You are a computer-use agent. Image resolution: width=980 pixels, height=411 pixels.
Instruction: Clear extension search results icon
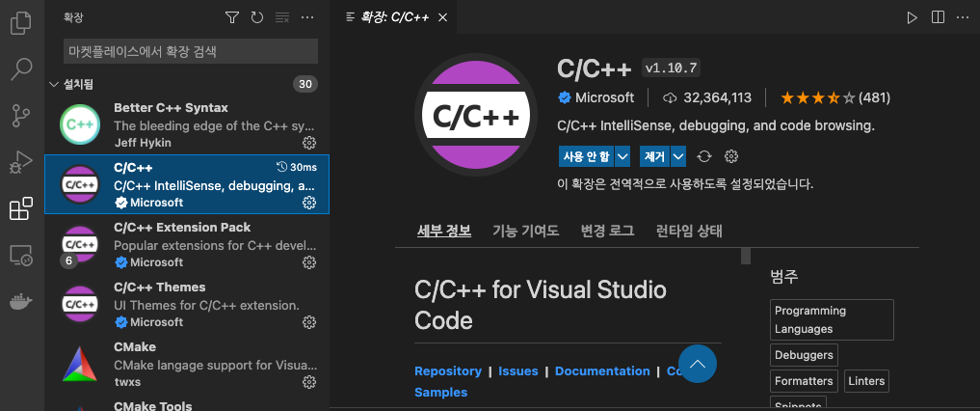click(282, 17)
